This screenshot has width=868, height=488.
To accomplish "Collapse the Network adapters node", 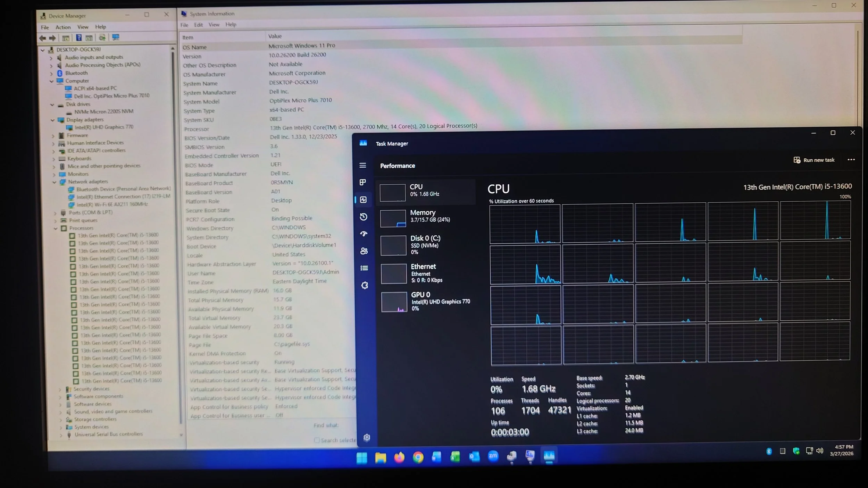I will point(55,182).
